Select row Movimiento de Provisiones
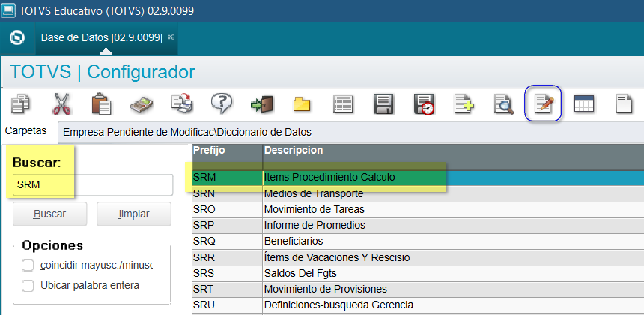 point(418,289)
